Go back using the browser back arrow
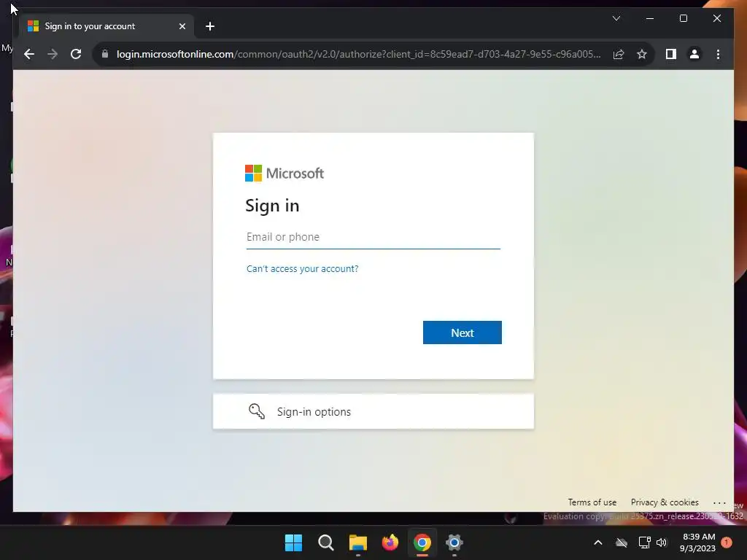The image size is (747, 560). [29, 54]
